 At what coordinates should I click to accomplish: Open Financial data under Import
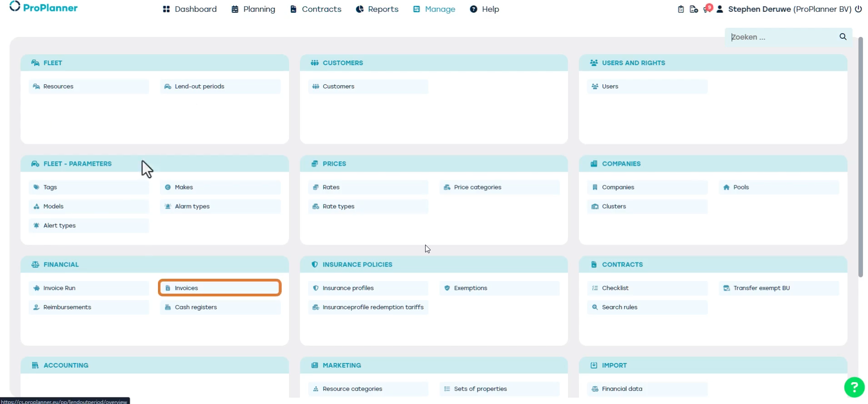point(647,389)
